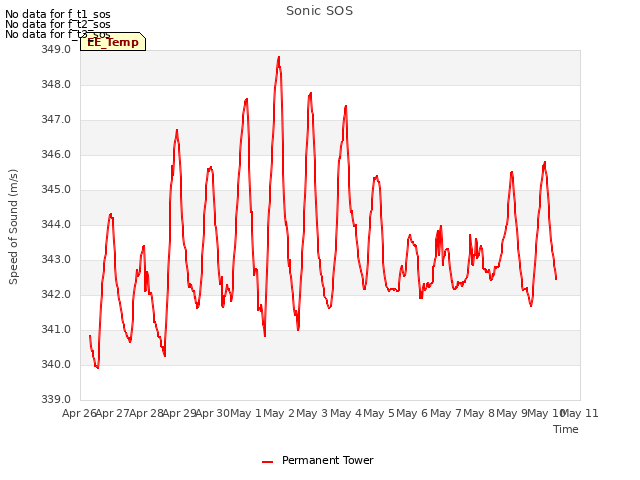This screenshot has height=480, width=640.
Task: Click the 340.0 y-axis tick label
Action: (56, 364)
